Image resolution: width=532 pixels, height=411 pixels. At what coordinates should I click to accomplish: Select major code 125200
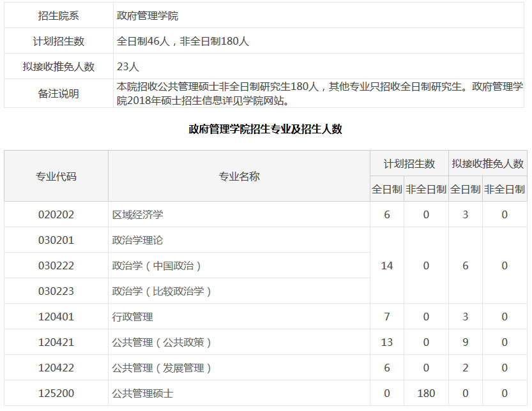pyautogui.click(x=56, y=393)
